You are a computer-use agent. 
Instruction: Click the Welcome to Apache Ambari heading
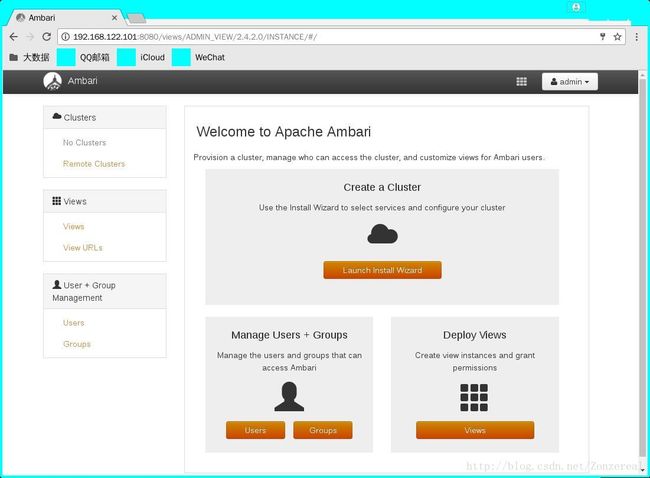284,132
